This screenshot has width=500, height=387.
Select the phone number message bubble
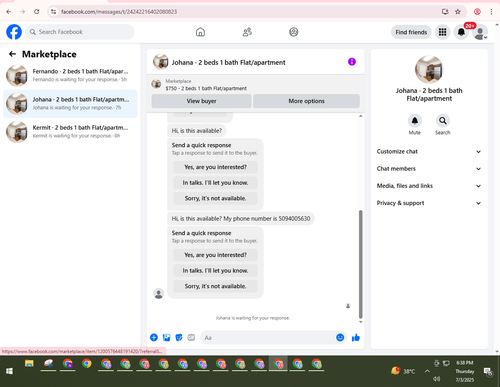(241, 219)
